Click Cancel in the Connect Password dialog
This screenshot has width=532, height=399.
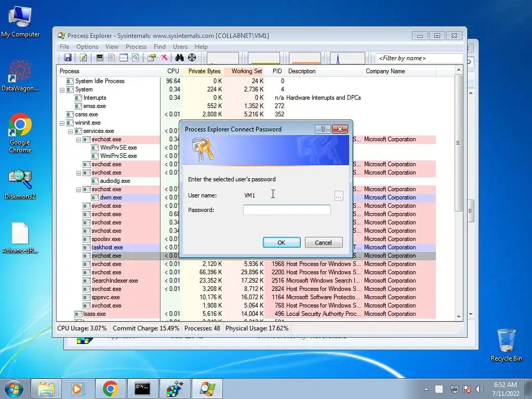pyautogui.click(x=323, y=242)
